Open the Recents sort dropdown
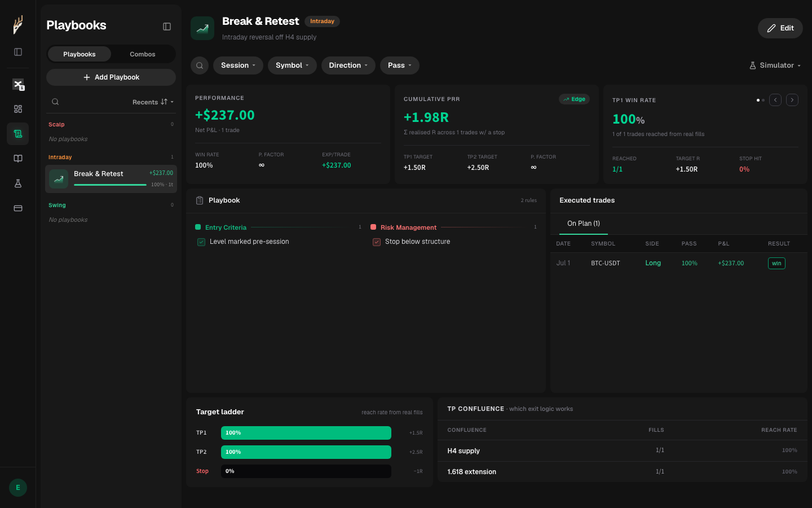 coord(153,102)
